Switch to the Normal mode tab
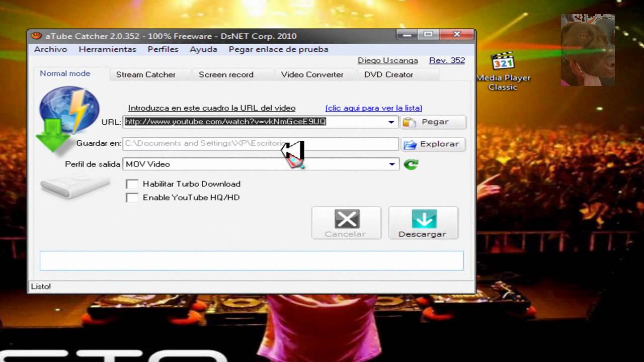Image resolution: width=644 pixels, height=362 pixels. click(65, 73)
